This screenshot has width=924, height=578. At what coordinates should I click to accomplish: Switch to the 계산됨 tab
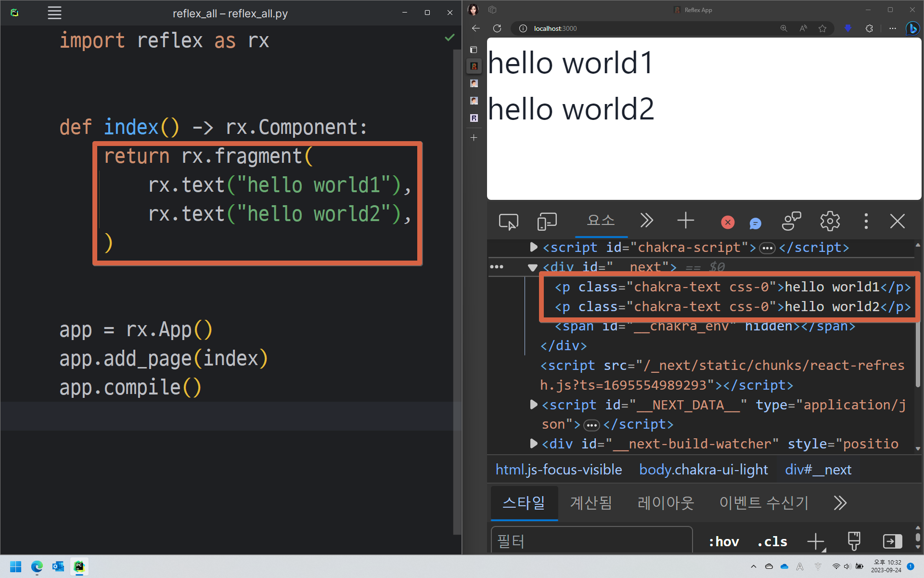[591, 503]
